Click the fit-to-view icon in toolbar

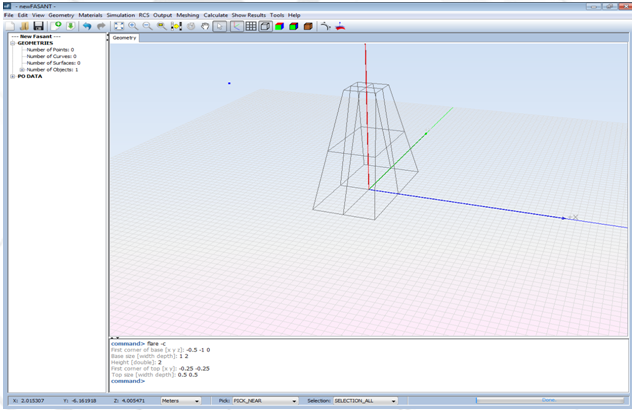click(118, 26)
